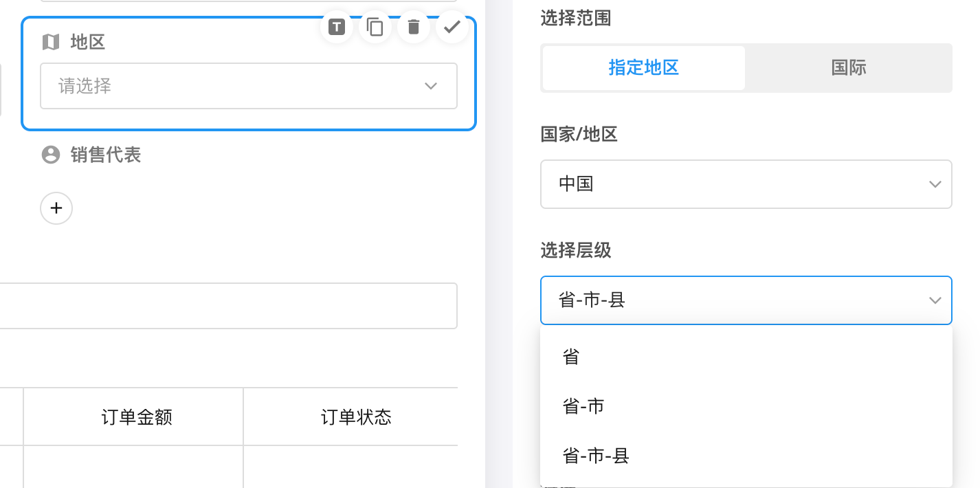
Task: Collapse the 选择层级 dropdown showing 省-市-县
Action: pos(746,300)
